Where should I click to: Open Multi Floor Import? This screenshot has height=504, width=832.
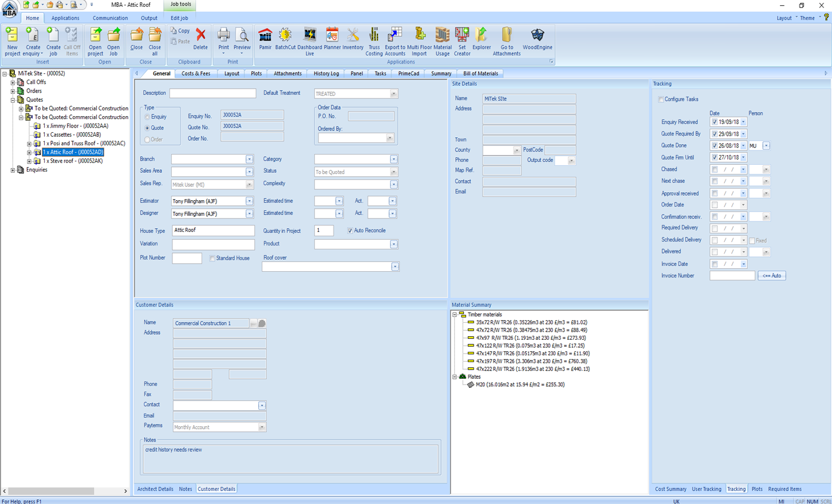click(419, 41)
